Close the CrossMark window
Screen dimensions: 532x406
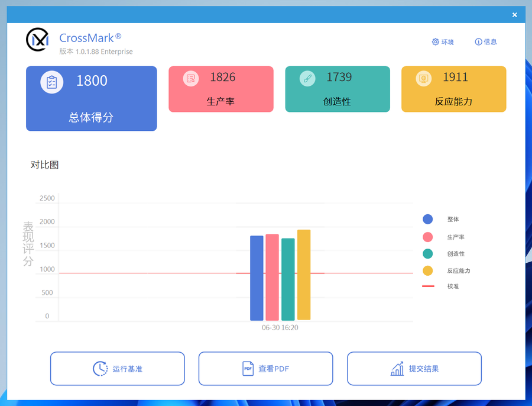515,15
